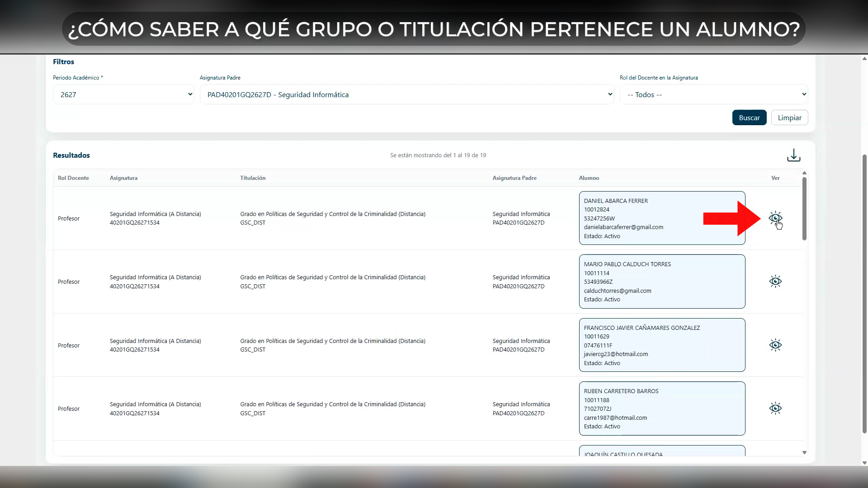Image resolution: width=868 pixels, height=488 pixels.
Task: Select the Mario Pablo Calduch Torres card
Action: tap(662, 282)
